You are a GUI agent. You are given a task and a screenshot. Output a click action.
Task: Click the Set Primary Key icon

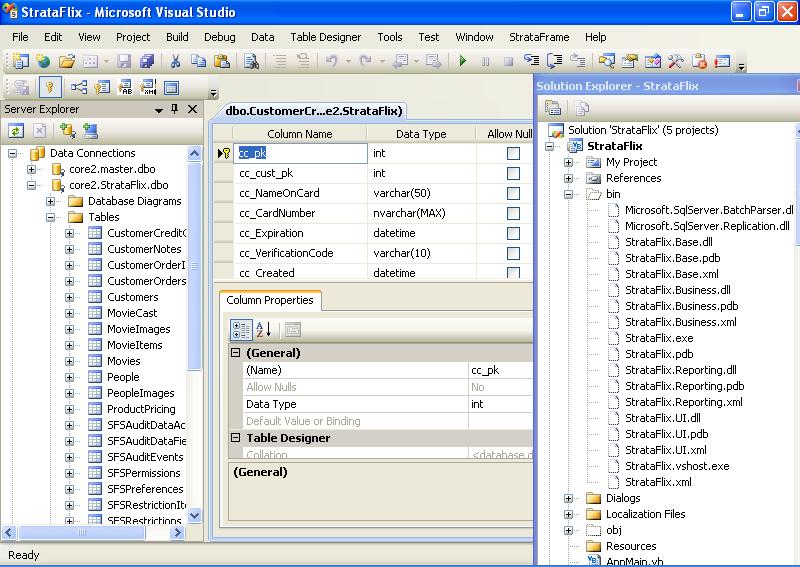48,88
